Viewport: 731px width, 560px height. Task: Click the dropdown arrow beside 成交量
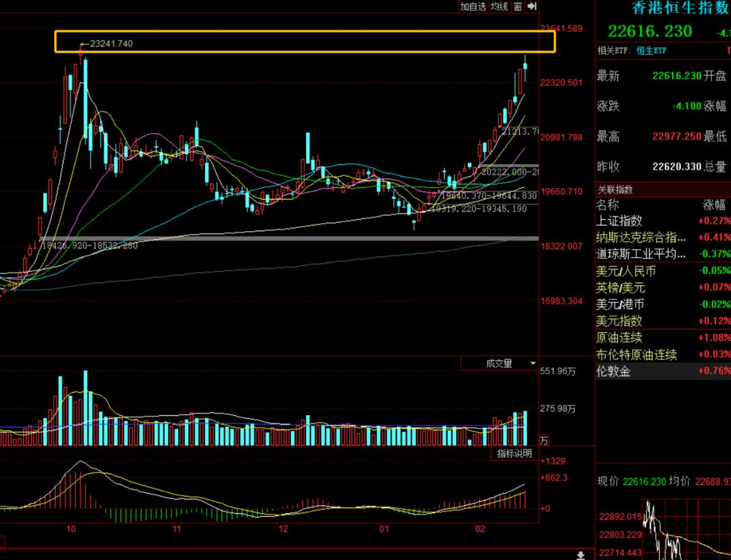[x=533, y=363]
